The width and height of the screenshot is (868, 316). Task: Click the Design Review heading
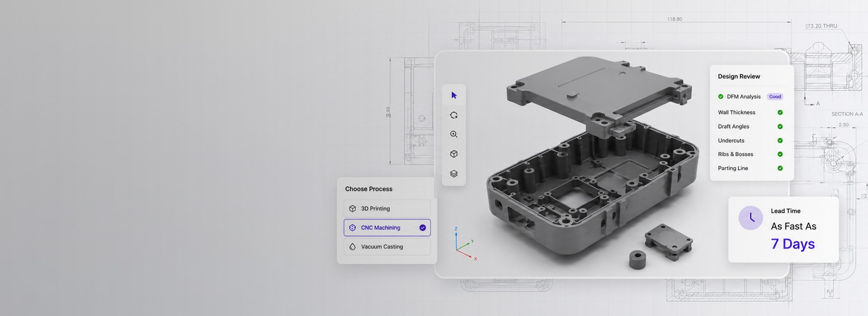(x=739, y=76)
